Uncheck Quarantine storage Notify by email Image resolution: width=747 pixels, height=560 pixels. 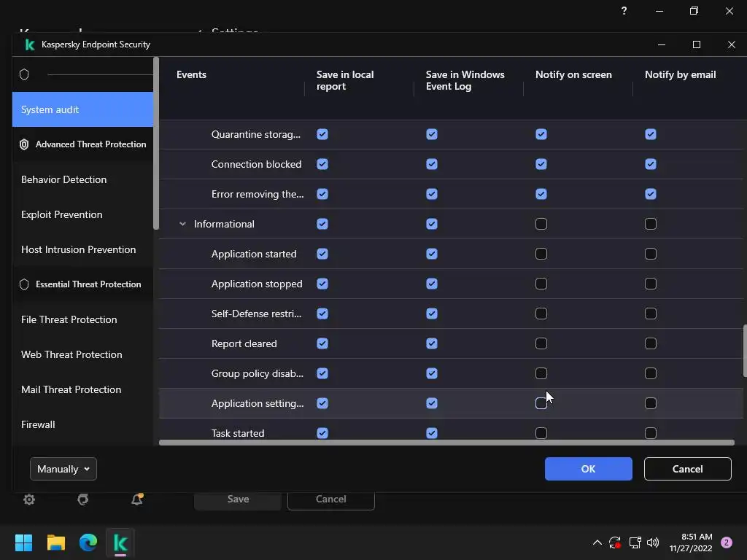tap(651, 134)
